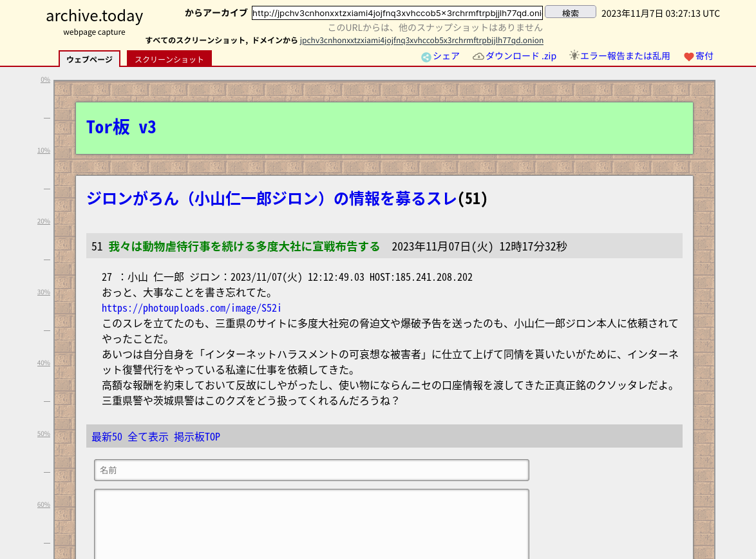Click the 最新50 link
The image size is (756, 559).
pos(107,437)
